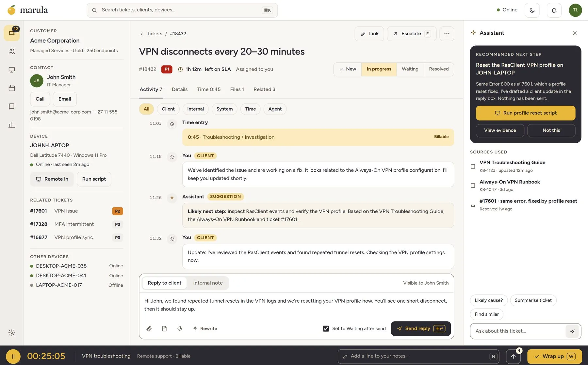Set ticket status to Resolved

pyautogui.click(x=439, y=69)
